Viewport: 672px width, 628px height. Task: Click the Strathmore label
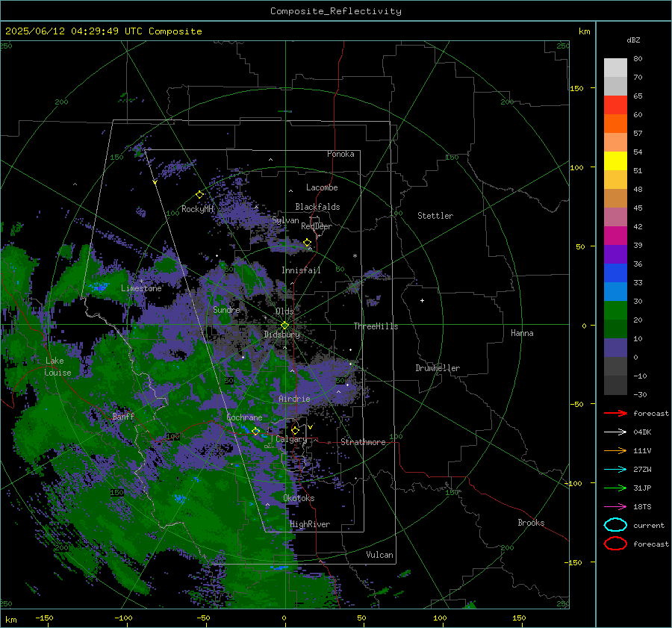tap(363, 442)
